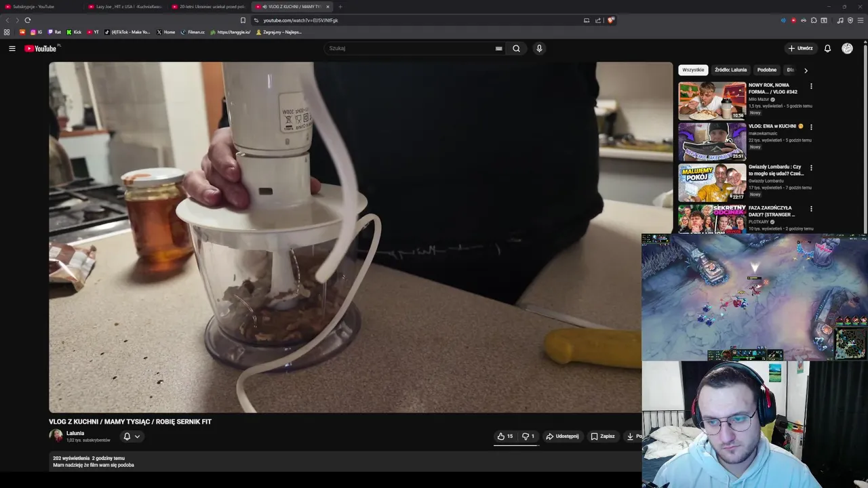Open the IG bookmark
Screen dimensions: 868x488
pyautogui.click(x=37, y=32)
